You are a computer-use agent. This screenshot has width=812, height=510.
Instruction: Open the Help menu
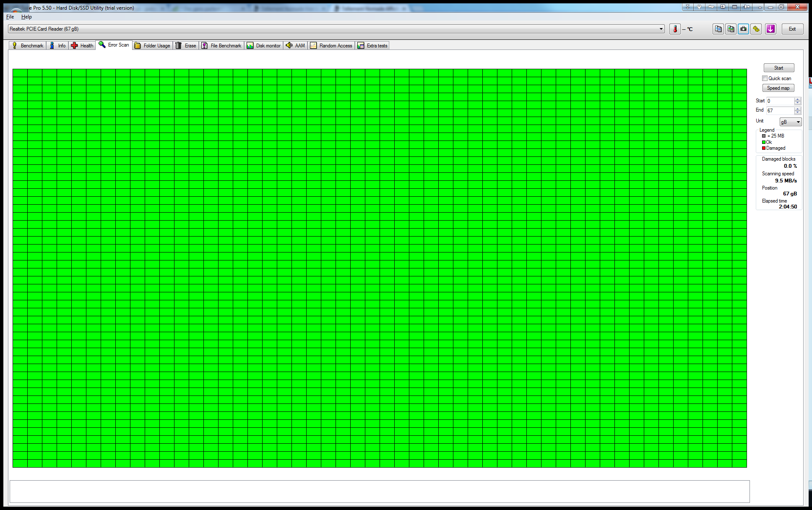[x=26, y=17]
